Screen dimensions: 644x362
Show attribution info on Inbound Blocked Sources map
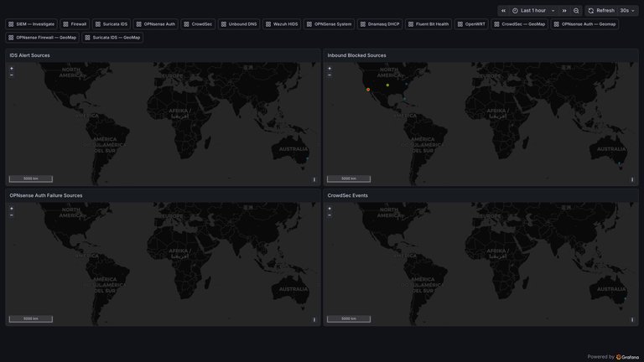coord(632,179)
